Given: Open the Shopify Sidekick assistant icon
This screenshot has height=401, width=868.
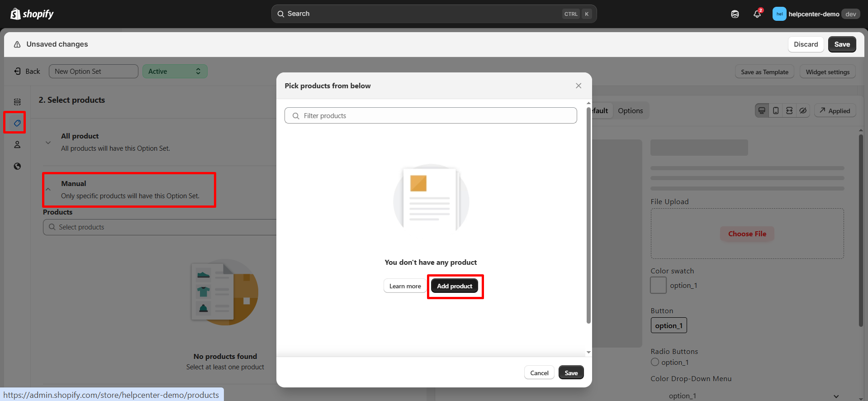Looking at the screenshot, I should tap(735, 14).
